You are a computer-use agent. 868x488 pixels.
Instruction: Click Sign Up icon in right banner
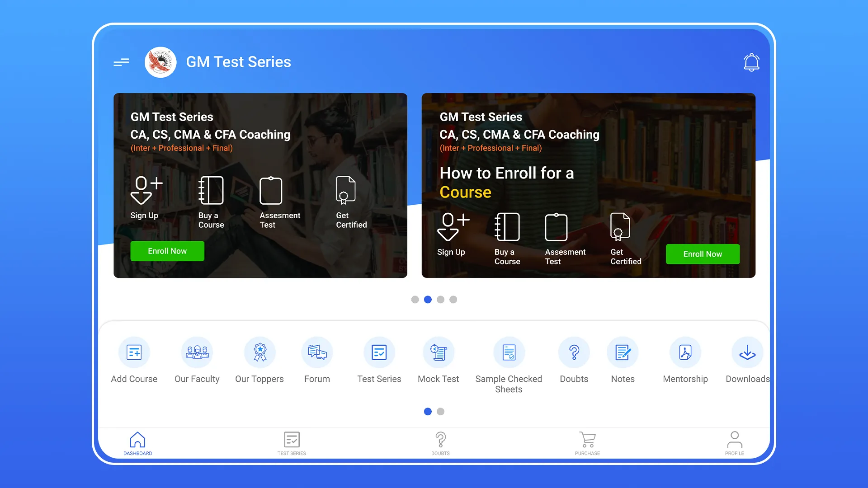[x=453, y=227]
